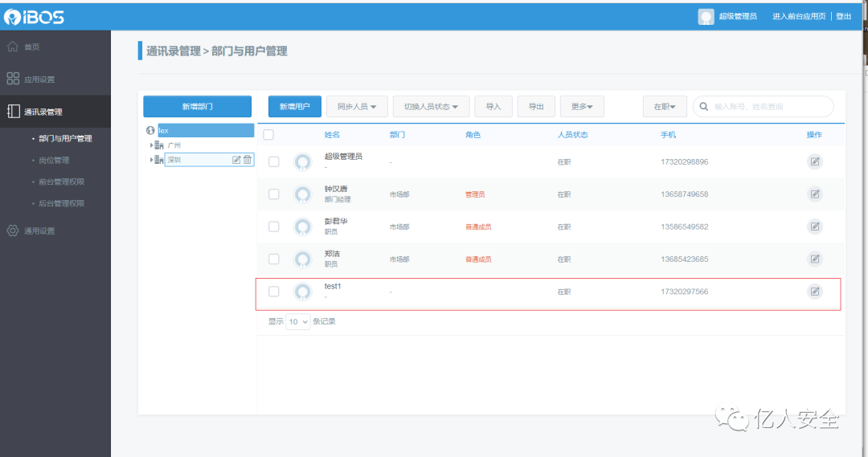Open the 同步人员 dropdown

(x=357, y=106)
